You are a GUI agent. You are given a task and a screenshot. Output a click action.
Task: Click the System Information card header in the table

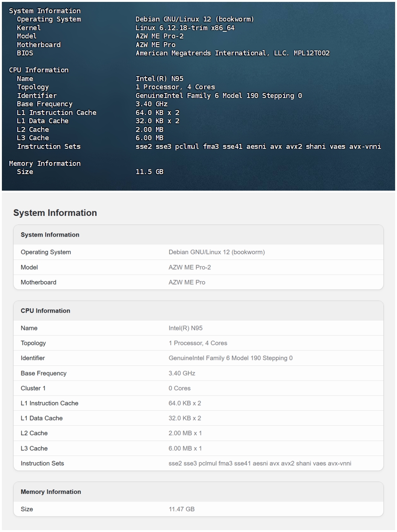198,235
